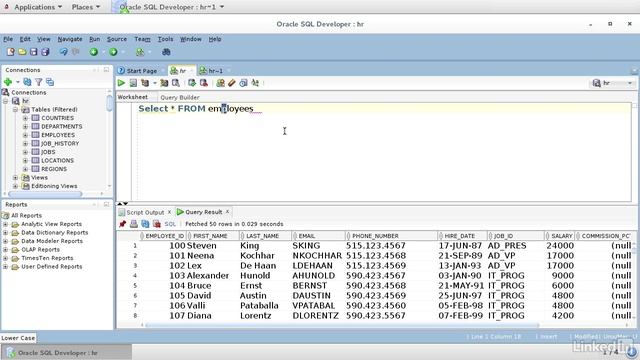
Task: Click the To Upper/Lower/InitCap icon
Action: click(255, 83)
